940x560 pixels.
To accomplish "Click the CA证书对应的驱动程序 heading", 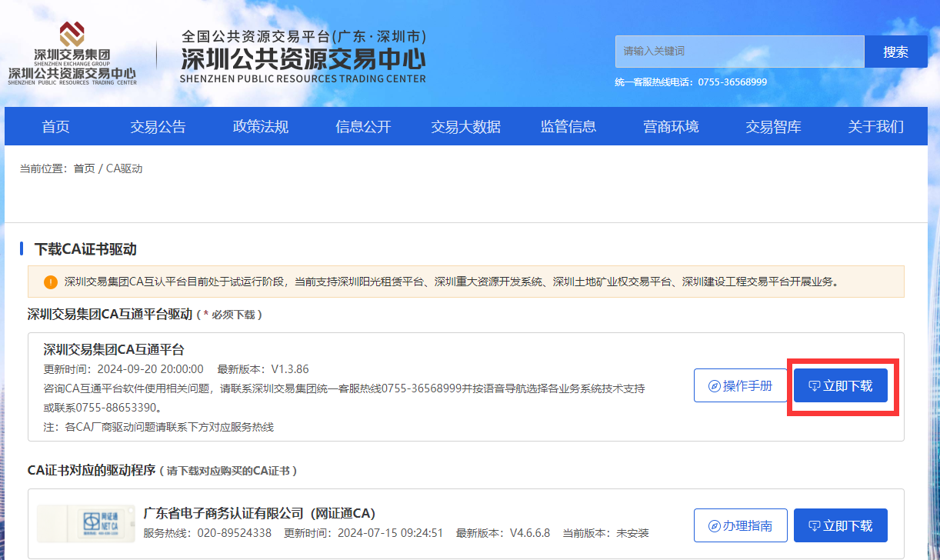I will (x=92, y=470).
